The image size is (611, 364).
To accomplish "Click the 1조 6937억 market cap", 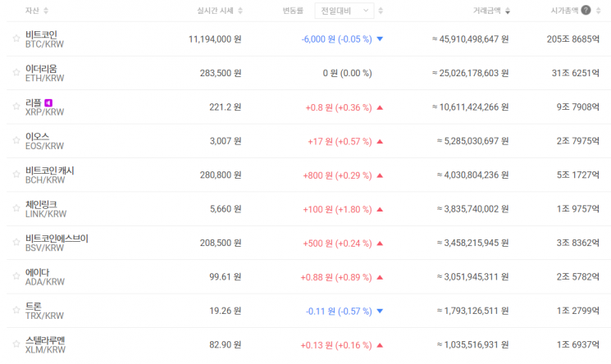I will [578, 344].
